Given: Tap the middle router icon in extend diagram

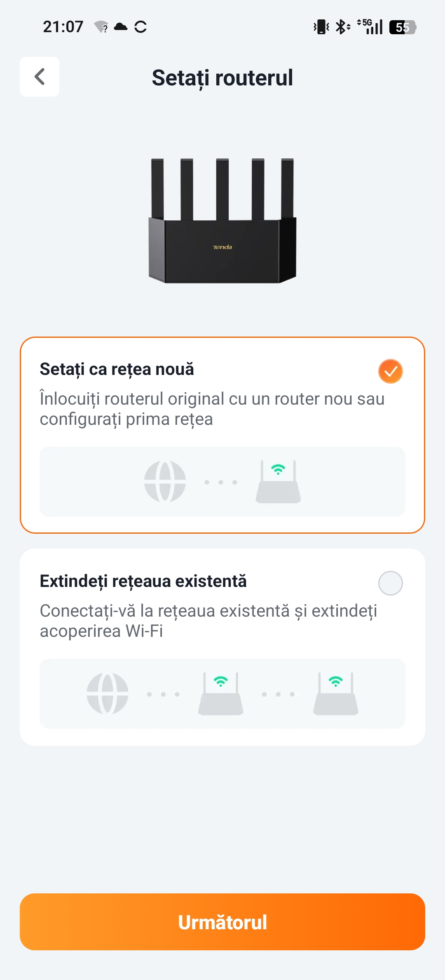Looking at the screenshot, I should (221, 694).
